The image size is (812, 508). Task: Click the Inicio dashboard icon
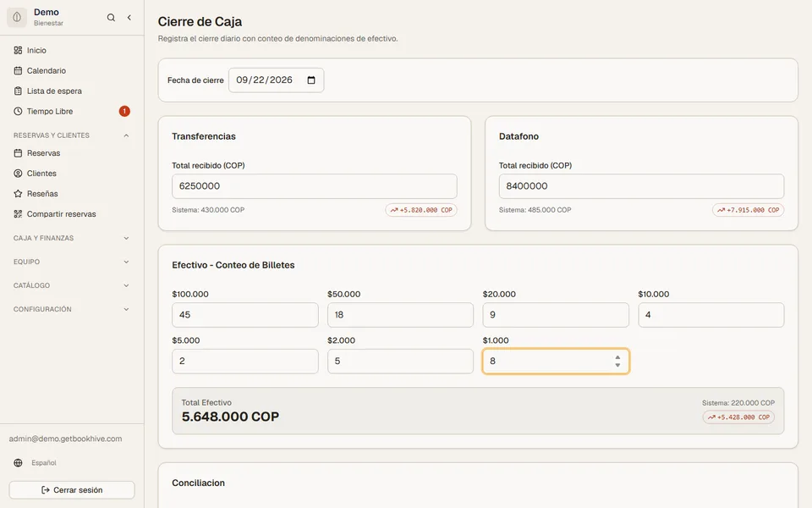pos(18,50)
